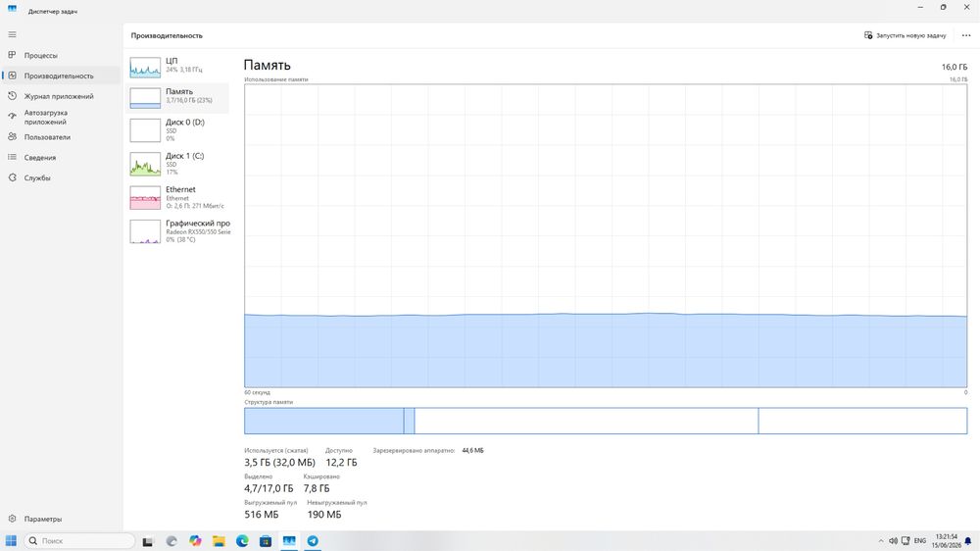Select Графический процессор Radeon item
980x551 pixels.
[x=177, y=231]
